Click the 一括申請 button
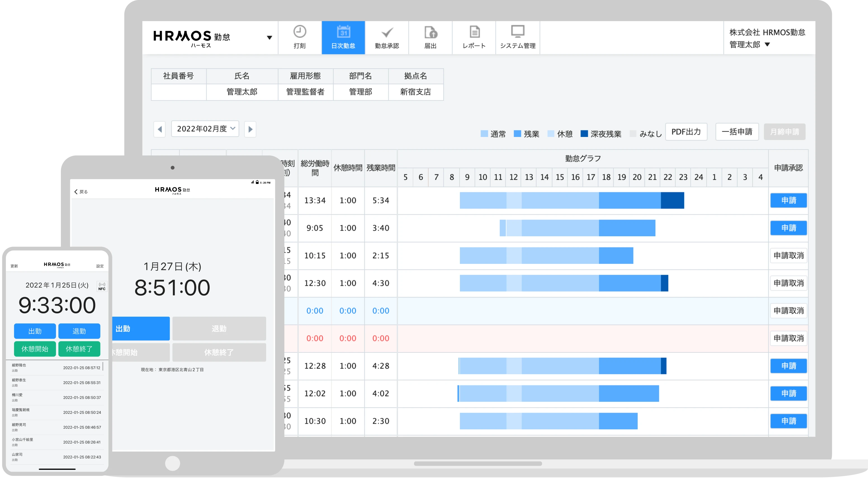The height and width of the screenshot is (478, 868). [x=737, y=132]
